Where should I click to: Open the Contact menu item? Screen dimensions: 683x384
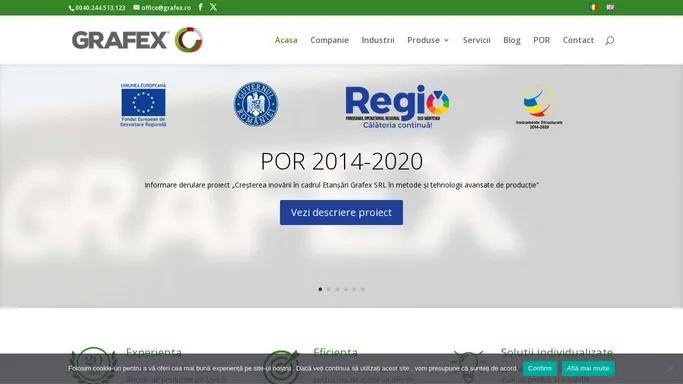point(578,40)
